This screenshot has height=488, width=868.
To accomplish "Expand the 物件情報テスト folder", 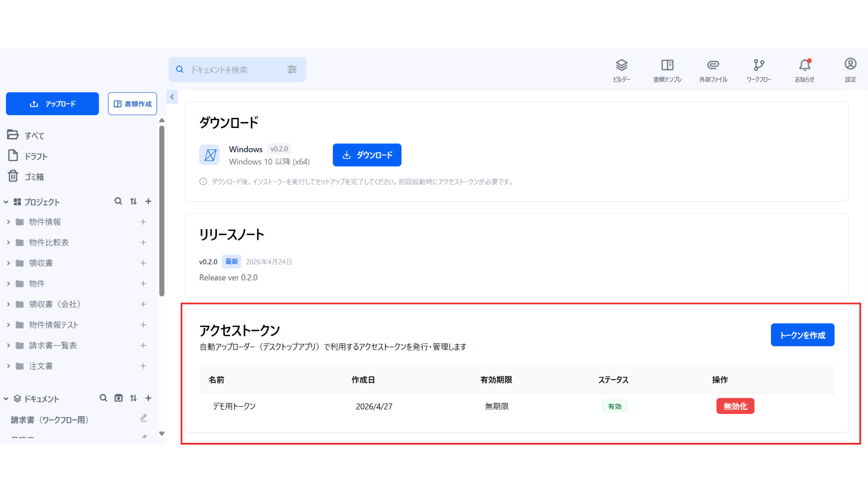I will tap(8, 325).
